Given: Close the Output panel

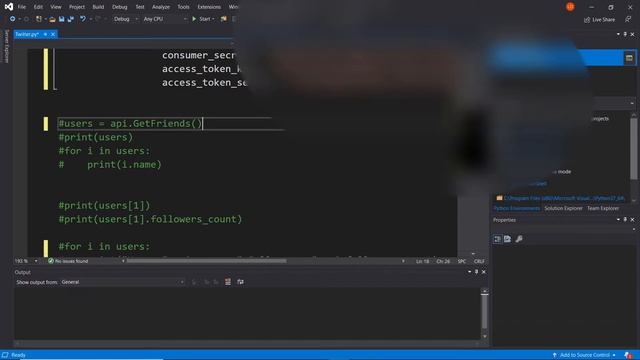Looking at the screenshot, I should click(x=484, y=272).
